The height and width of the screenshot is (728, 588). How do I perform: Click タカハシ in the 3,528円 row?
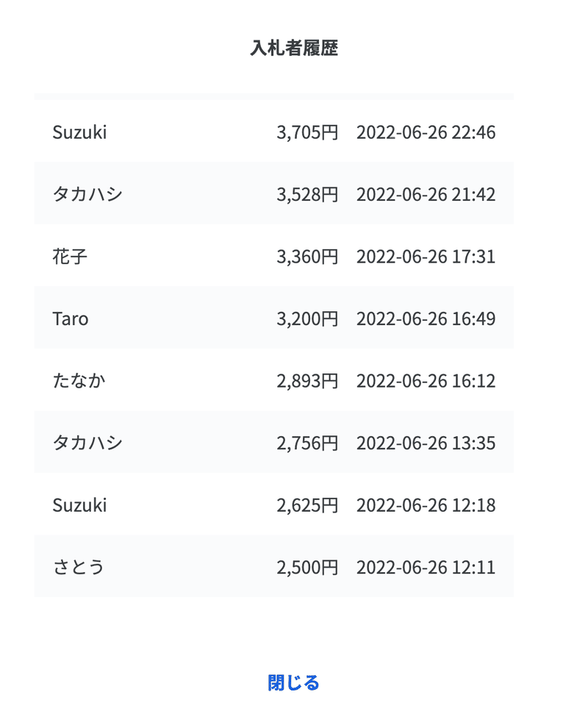(87, 194)
